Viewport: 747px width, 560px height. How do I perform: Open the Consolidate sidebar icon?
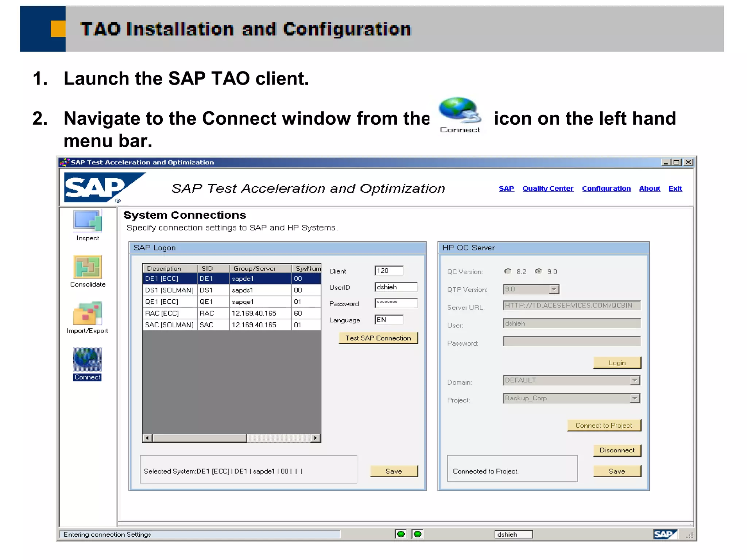[88, 267]
